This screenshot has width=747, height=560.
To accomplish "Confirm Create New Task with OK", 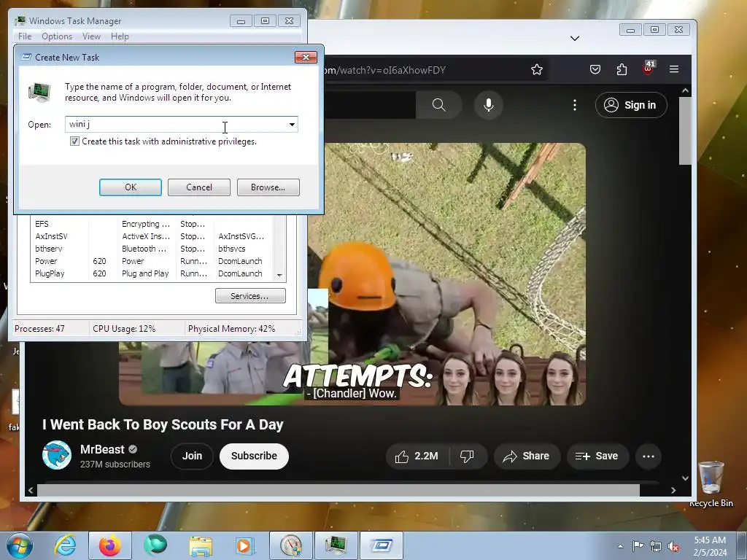I will click(131, 187).
